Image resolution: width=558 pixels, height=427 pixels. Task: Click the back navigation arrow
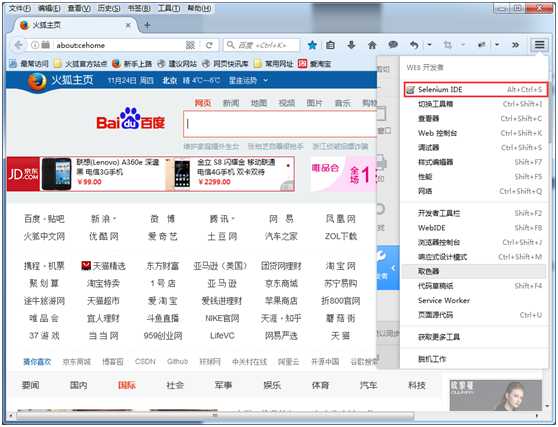tap(19, 45)
